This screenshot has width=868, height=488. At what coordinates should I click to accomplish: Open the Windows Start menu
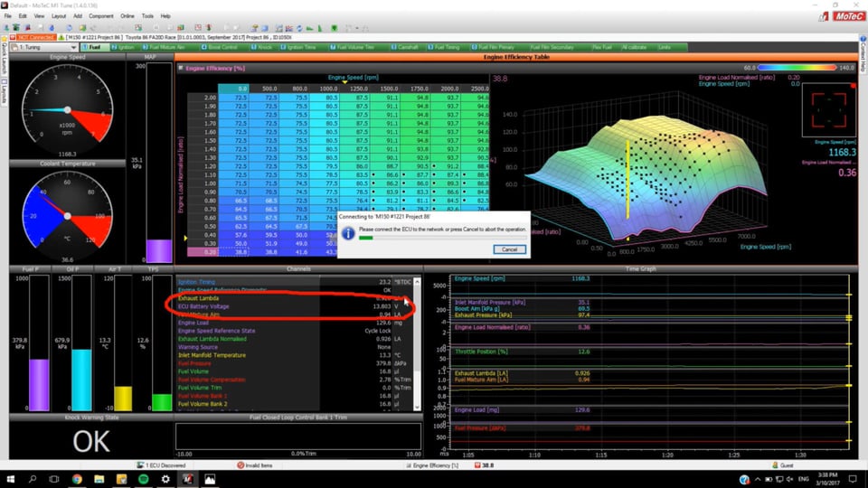click(x=10, y=479)
